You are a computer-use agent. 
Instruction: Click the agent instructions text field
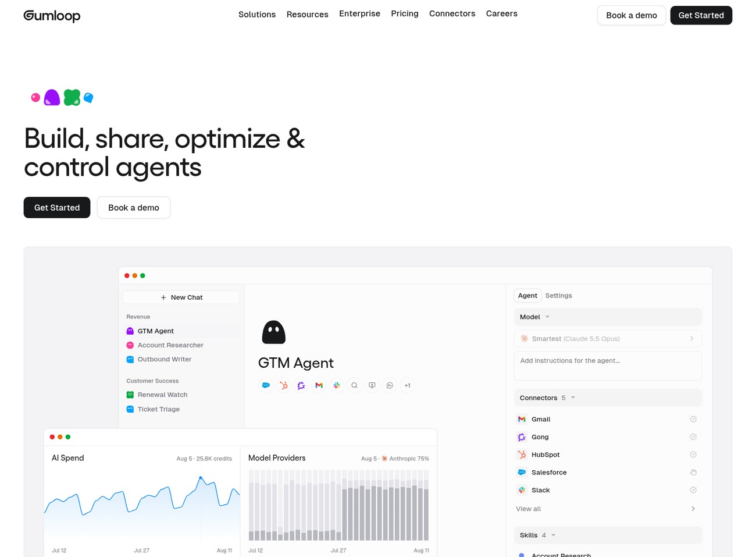[x=608, y=366]
